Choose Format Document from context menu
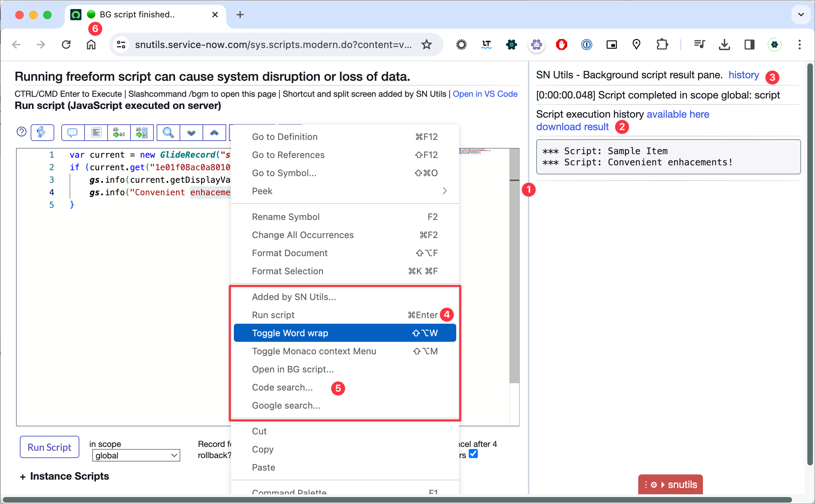Viewport: 815px width, 504px height. (290, 253)
